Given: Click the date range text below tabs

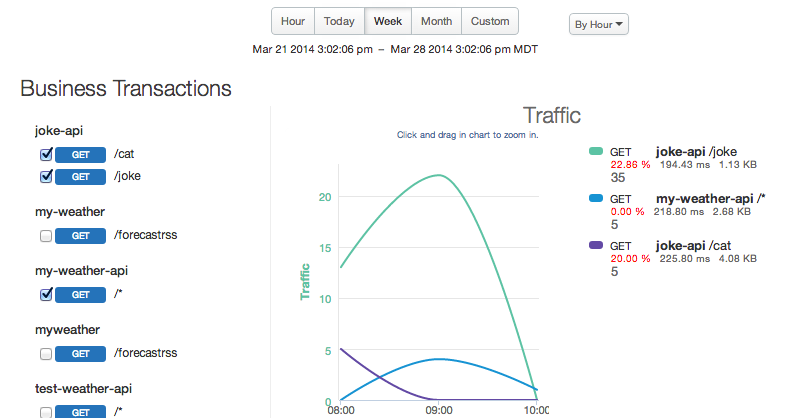Looking at the screenshot, I should pos(395,48).
